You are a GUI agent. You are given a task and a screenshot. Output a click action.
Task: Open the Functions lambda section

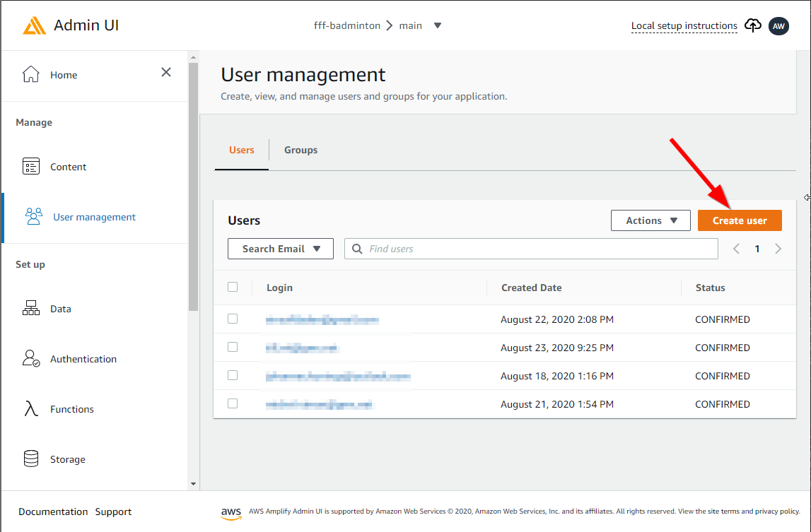click(x=74, y=408)
